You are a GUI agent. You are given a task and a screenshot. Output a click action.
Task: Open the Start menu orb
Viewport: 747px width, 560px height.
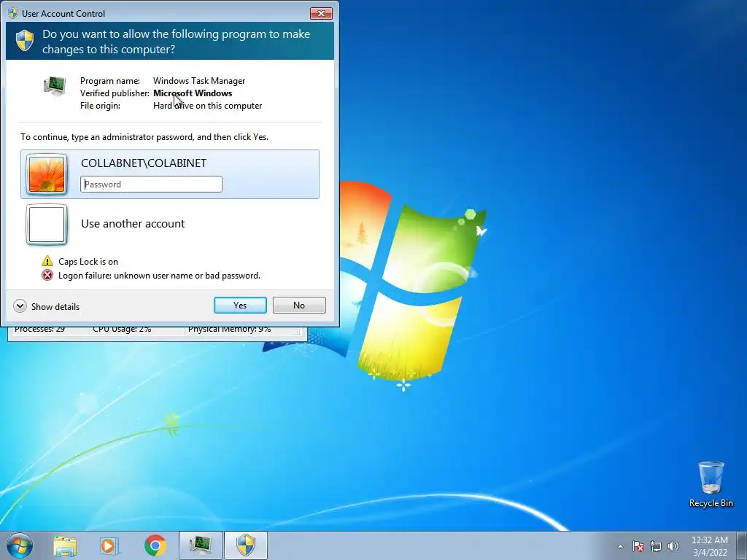click(x=20, y=545)
